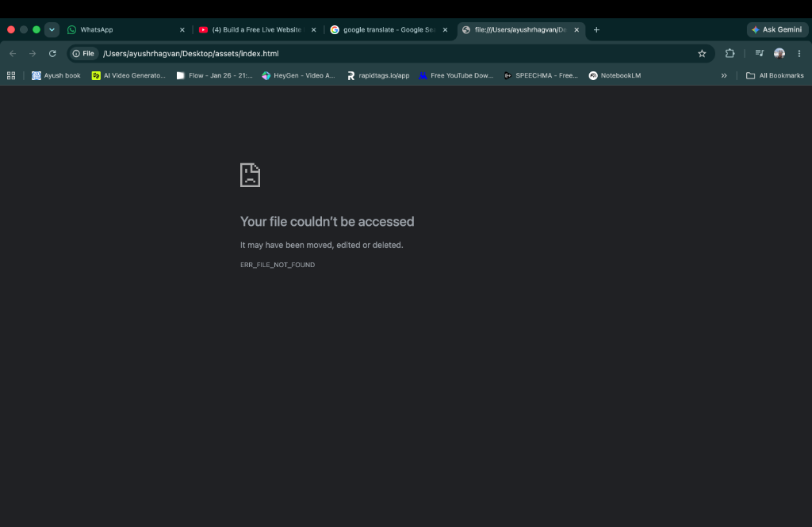812x527 pixels.
Task: Open the All Bookmarks folder
Action: (775, 75)
